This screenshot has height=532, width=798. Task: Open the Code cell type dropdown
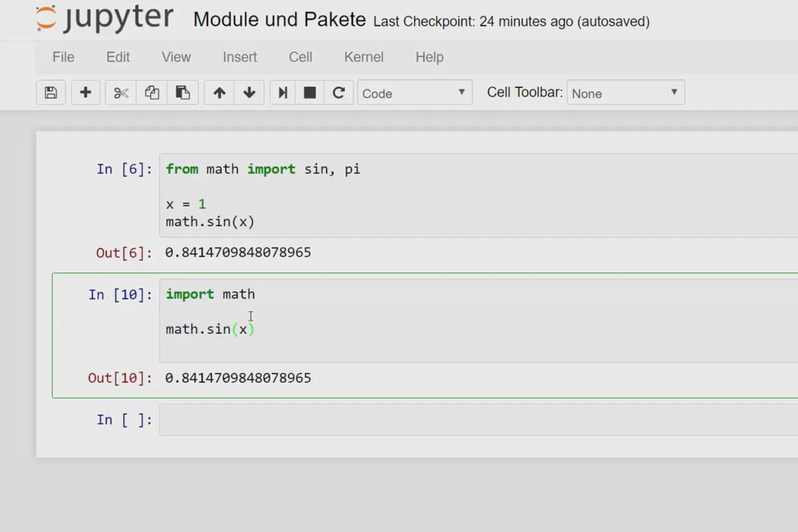pyautogui.click(x=414, y=93)
